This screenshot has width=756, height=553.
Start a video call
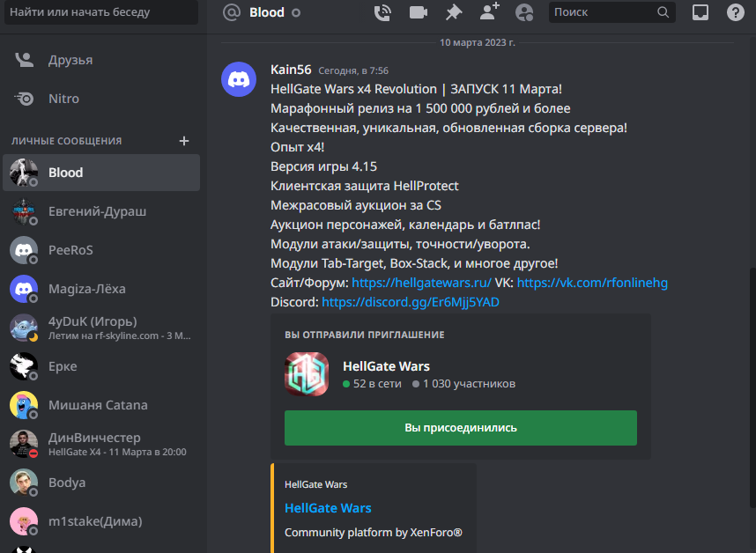(x=418, y=12)
